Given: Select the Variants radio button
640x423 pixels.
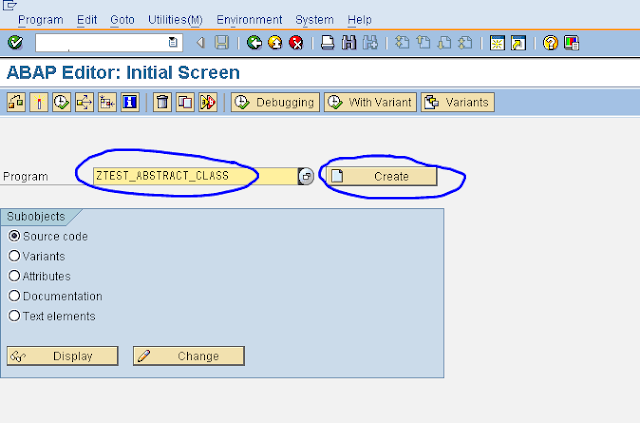Looking at the screenshot, I should [14, 256].
